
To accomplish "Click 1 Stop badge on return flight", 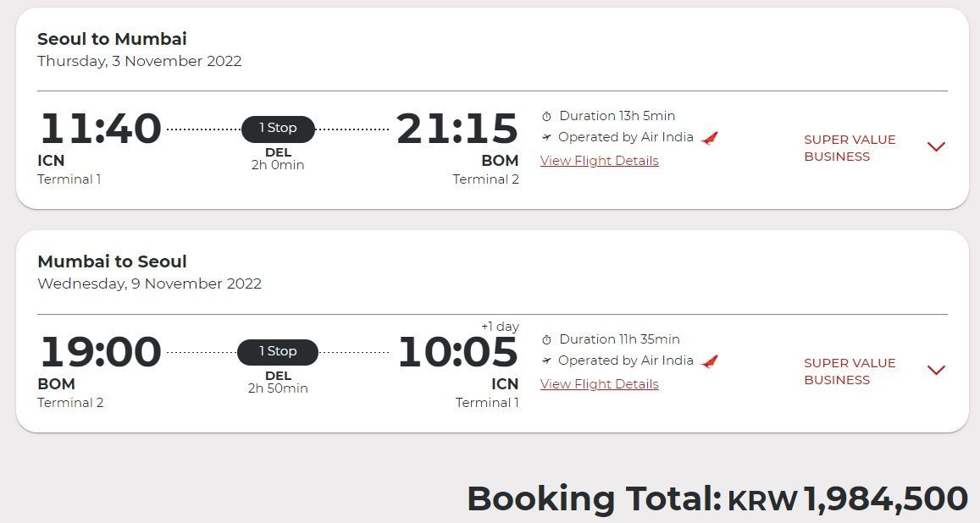I will coord(278,352).
